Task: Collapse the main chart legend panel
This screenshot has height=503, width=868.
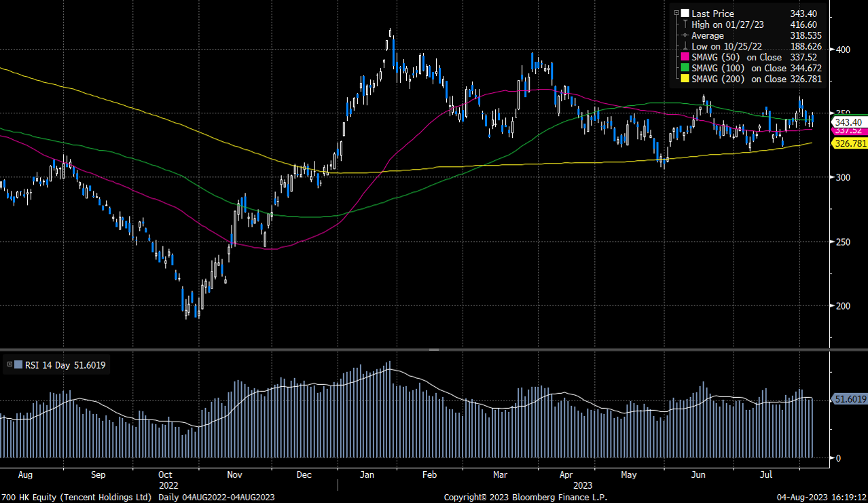Action: 675,13
